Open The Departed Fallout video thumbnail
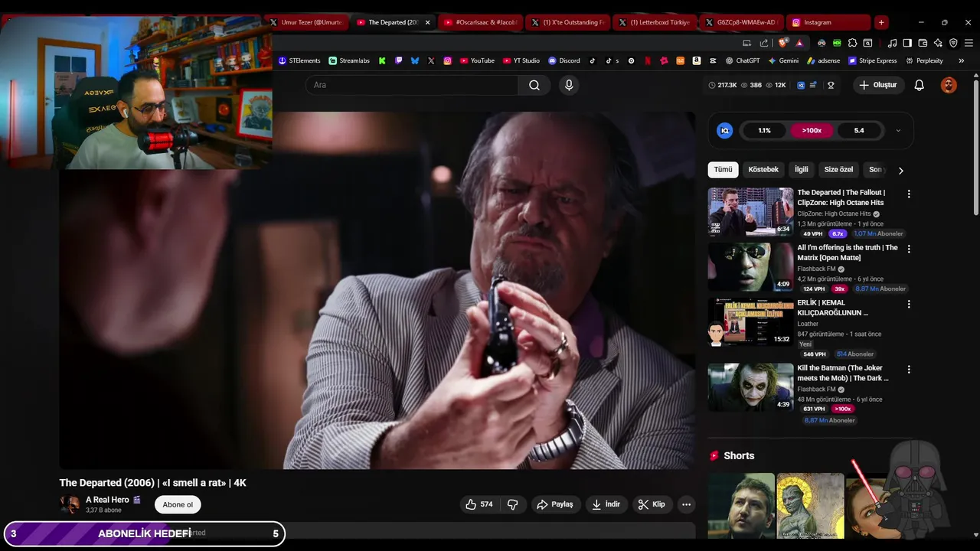Image resolution: width=980 pixels, height=551 pixels. pos(750,212)
